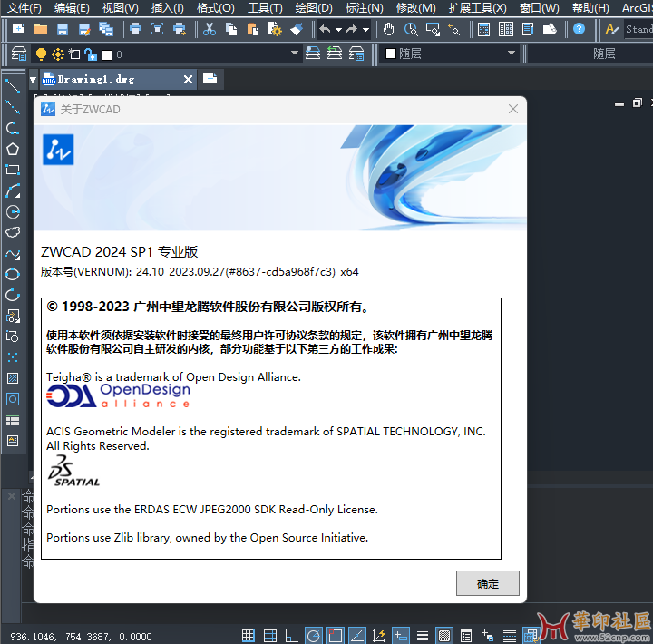This screenshot has height=644, width=653.
Task: Click the OK (确定) button
Action: [x=488, y=583]
